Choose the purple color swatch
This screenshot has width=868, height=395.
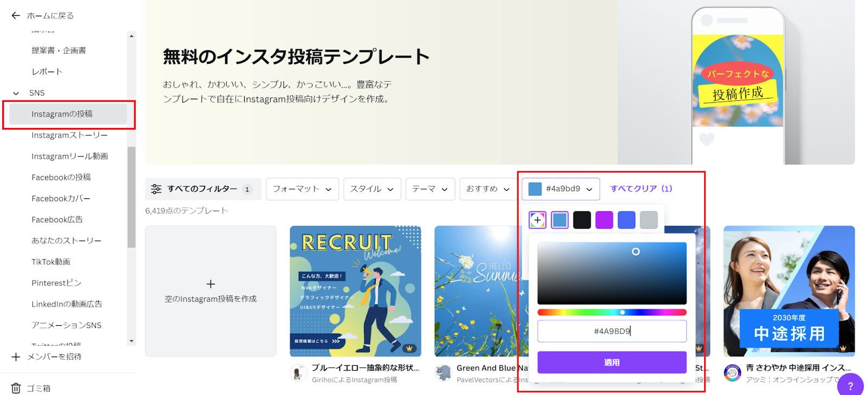click(604, 220)
